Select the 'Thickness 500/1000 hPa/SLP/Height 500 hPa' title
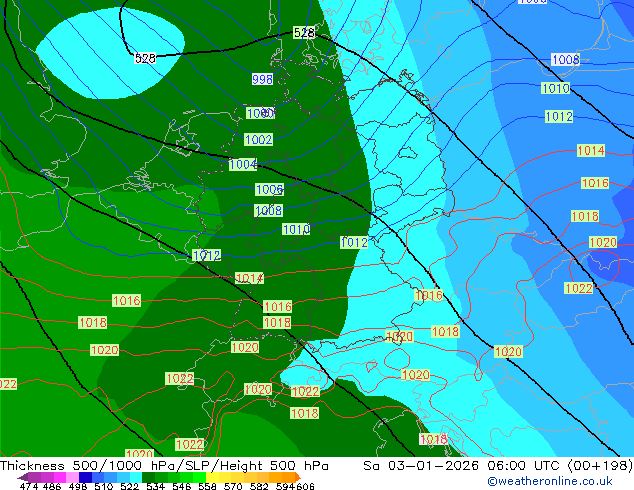Viewport: 634px width, 490px height. (x=164, y=466)
